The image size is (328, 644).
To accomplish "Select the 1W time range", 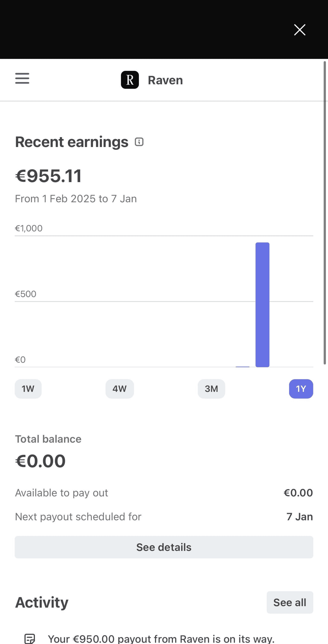I will click(28, 389).
